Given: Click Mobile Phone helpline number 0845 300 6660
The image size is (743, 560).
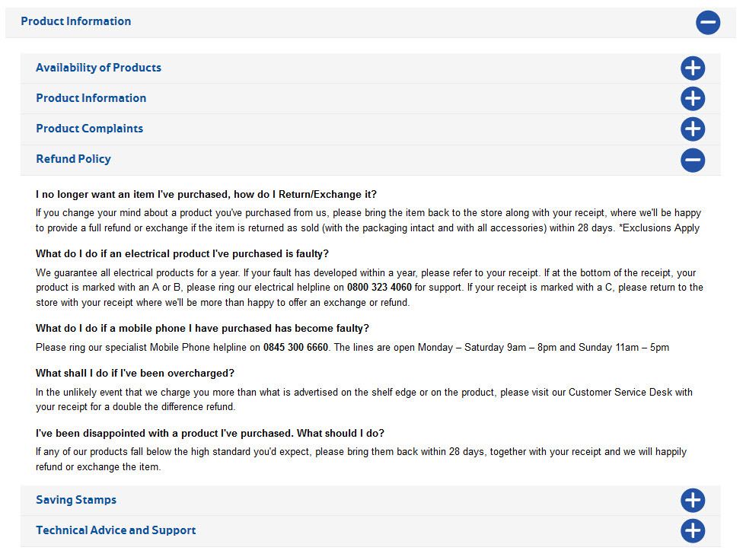Looking at the screenshot, I should point(295,347).
